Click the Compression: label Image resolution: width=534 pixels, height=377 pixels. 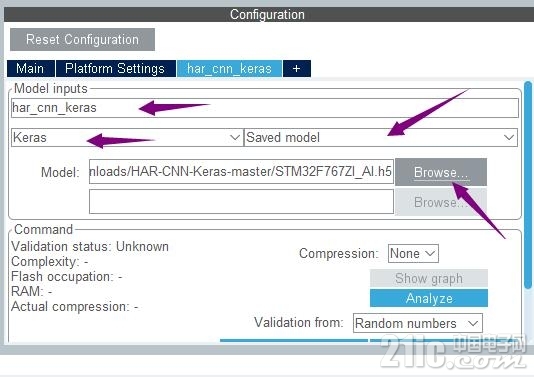pyautogui.click(x=339, y=253)
